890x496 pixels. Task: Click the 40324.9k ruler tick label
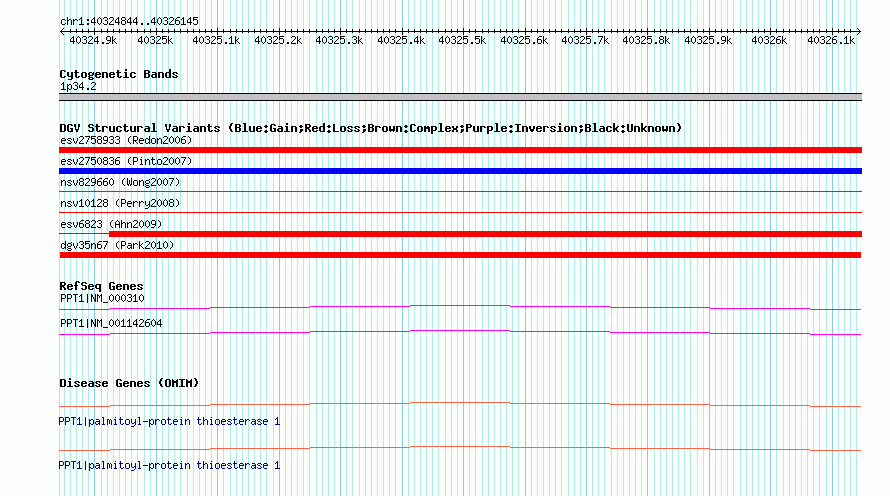tap(93, 41)
